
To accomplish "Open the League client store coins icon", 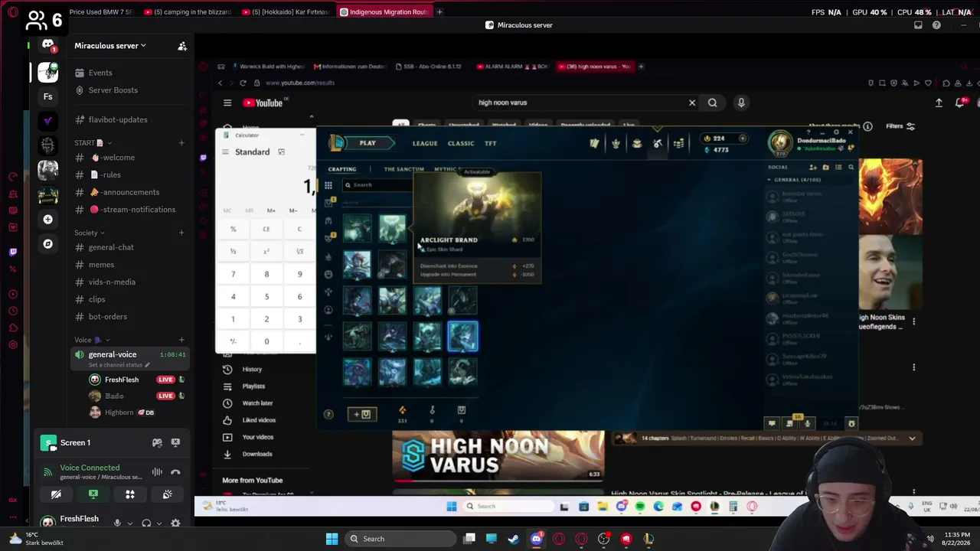I will tap(678, 143).
